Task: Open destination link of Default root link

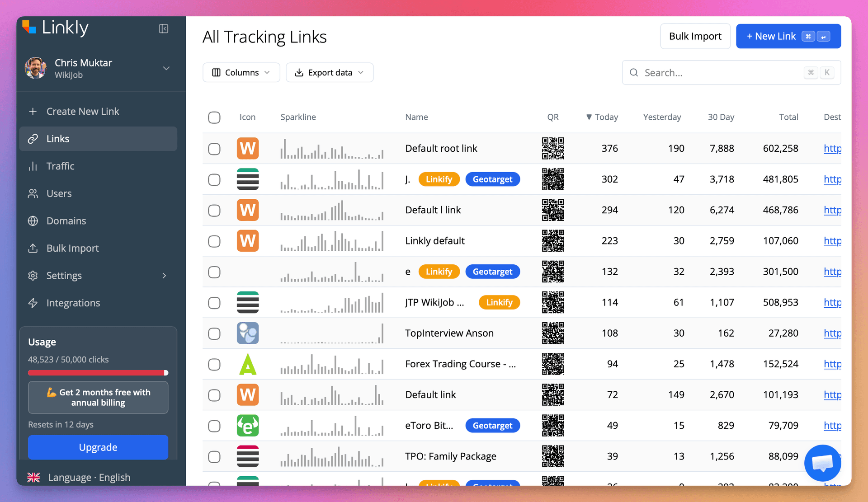Action: coord(832,149)
